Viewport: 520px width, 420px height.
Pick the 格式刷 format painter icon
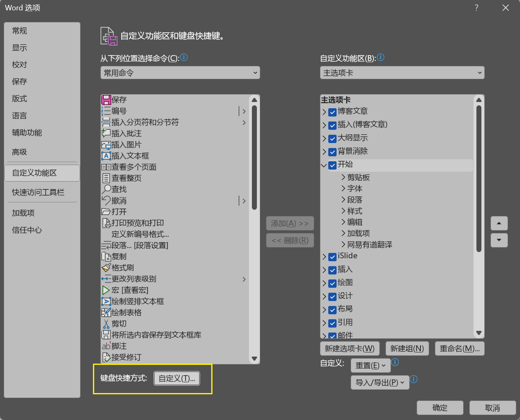tap(106, 268)
